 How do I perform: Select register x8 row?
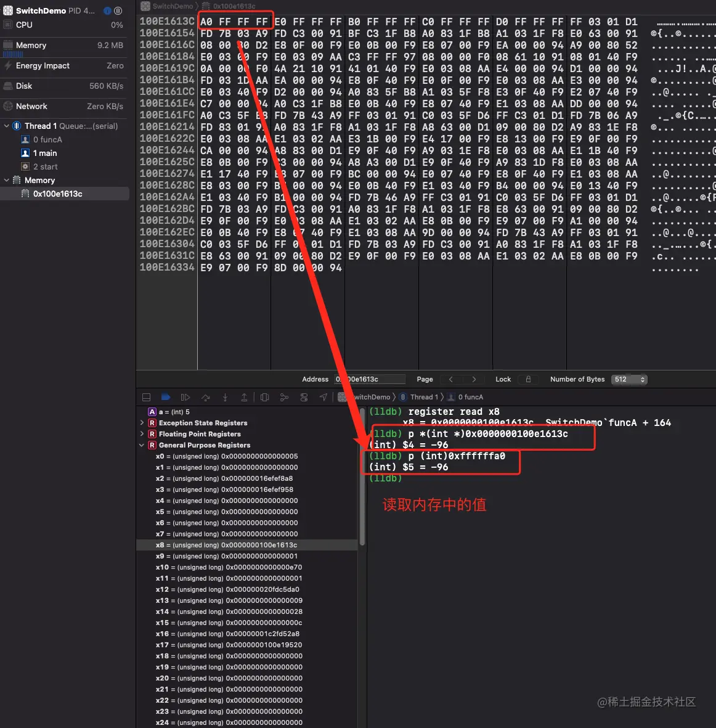tap(248, 545)
